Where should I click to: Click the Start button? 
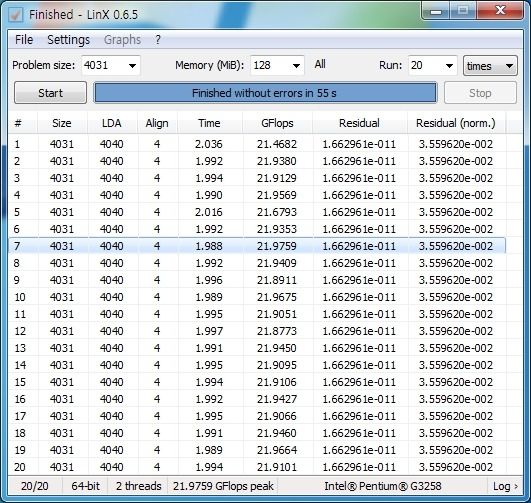pos(50,93)
